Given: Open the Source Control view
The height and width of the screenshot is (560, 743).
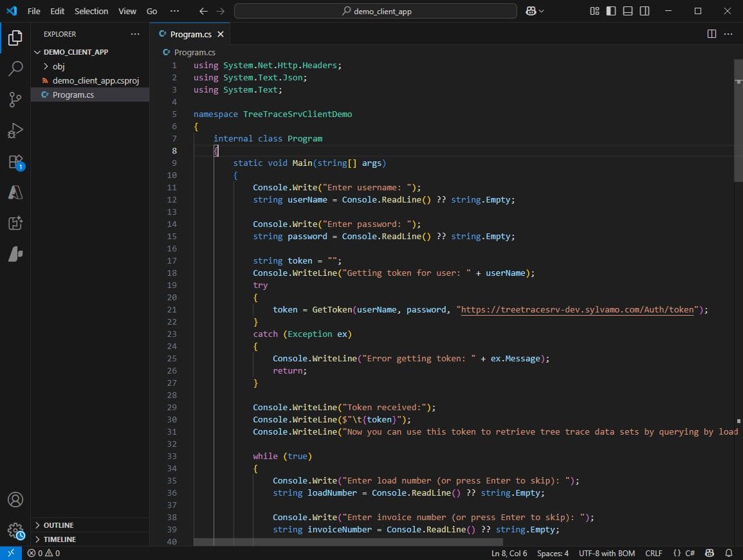Looking at the screenshot, I should [15, 99].
